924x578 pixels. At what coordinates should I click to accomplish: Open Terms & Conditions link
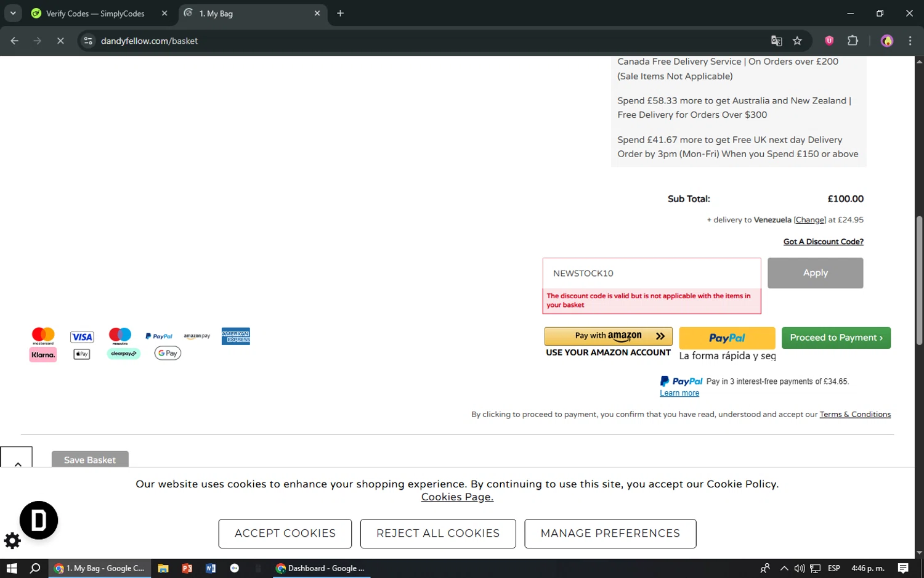point(855,415)
